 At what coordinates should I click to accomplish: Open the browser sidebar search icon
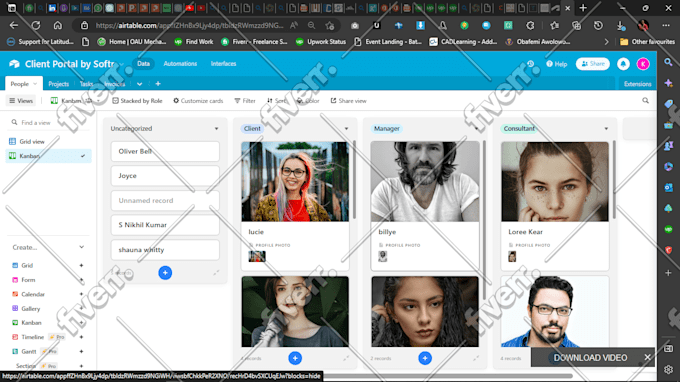point(668,63)
